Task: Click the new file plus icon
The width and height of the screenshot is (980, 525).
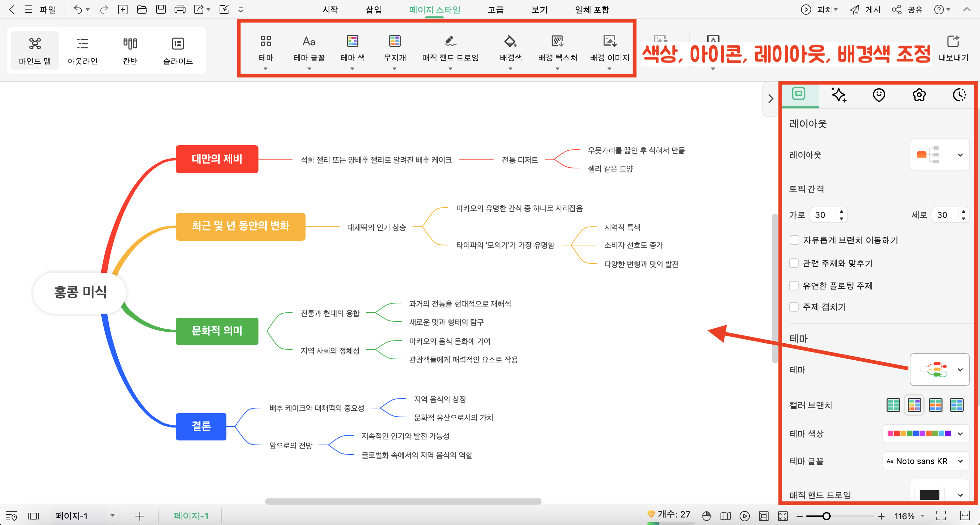Action: tap(122, 10)
